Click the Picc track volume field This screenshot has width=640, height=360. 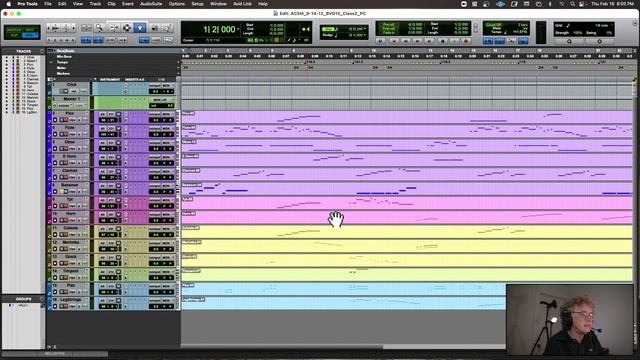click(155, 120)
